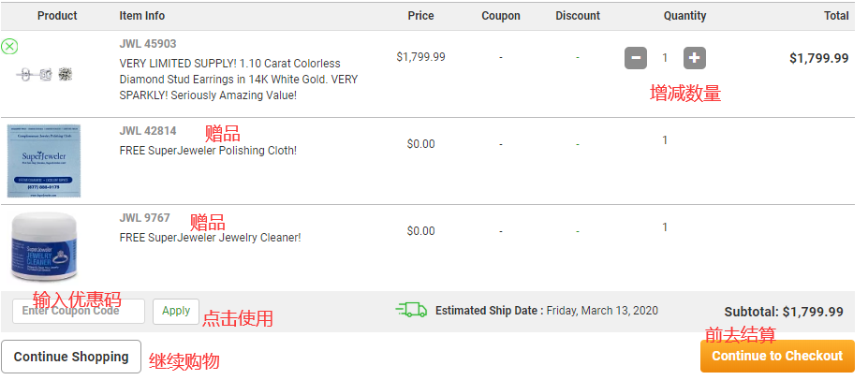Click item code JWL 45903
This screenshot has width=868, height=380.
pyautogui.click(x=148, y=44)
